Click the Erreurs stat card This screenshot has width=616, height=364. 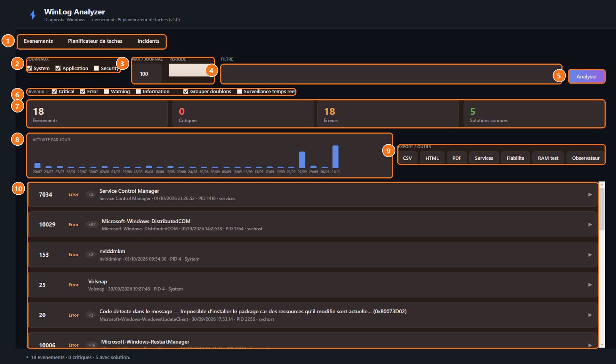coord(388,114)
